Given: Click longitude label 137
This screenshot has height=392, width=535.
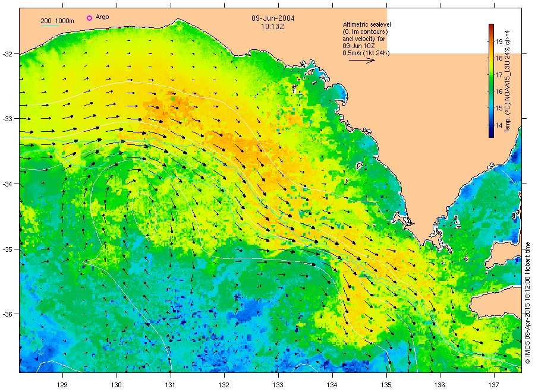Looking at the screenshot, I should 494,385.
